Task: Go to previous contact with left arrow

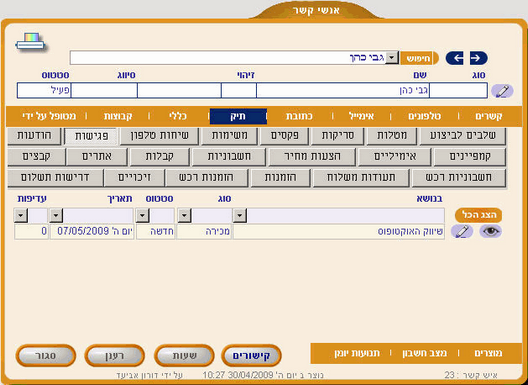Action: coord(455,58)
